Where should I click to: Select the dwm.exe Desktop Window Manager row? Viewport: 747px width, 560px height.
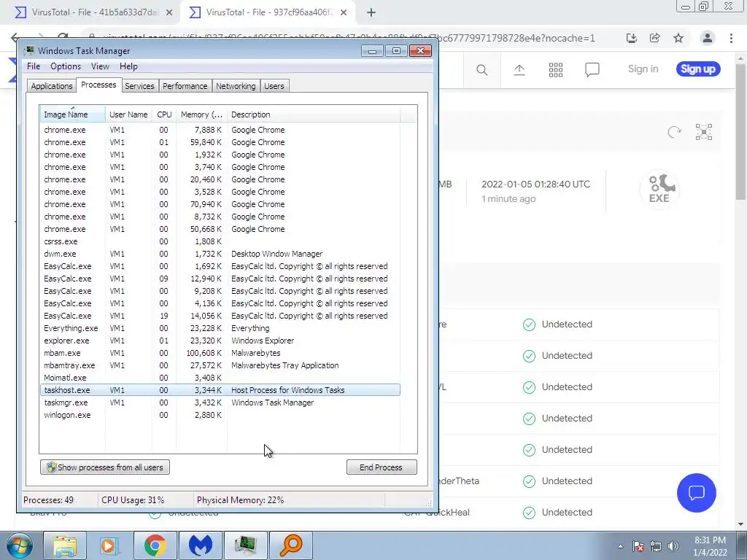(220, 254)
